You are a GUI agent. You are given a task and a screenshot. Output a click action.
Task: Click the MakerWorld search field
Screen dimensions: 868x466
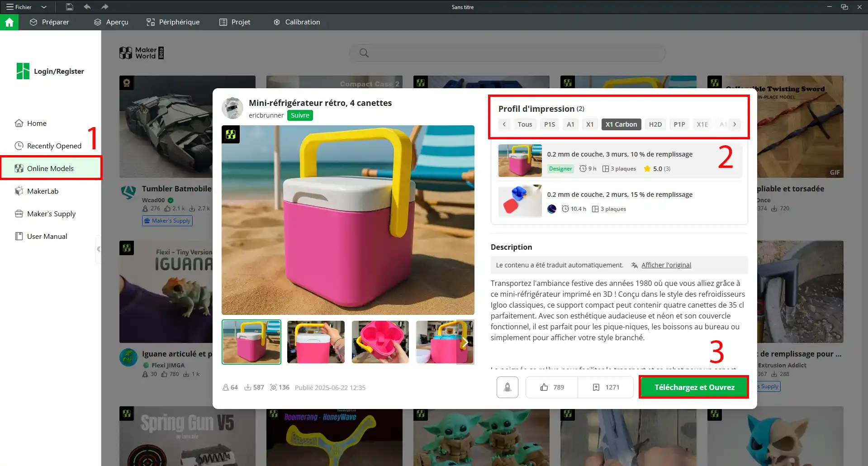click(508, 53)
